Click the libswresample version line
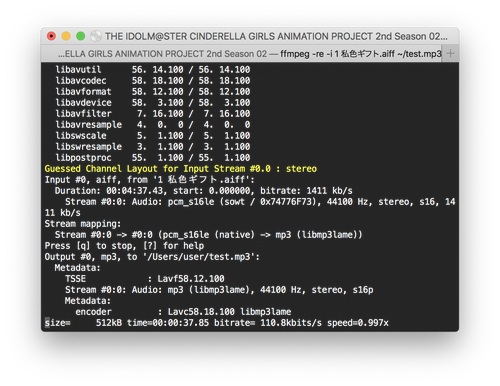The height and width of the screenshot is (386, 500). 153,146
